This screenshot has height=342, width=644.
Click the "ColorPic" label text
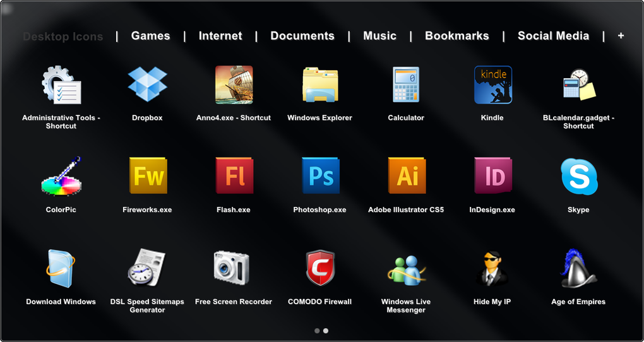coord(61,209)
